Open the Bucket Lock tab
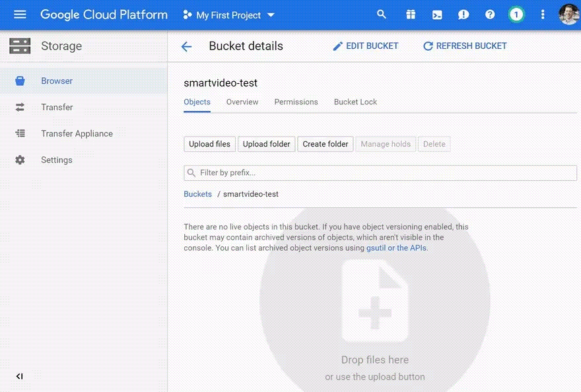581x392 pixels. coord(355,102)
